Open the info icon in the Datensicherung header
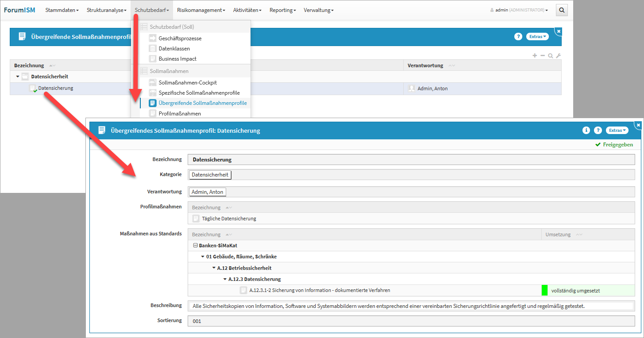 click(x=586, y=130)
